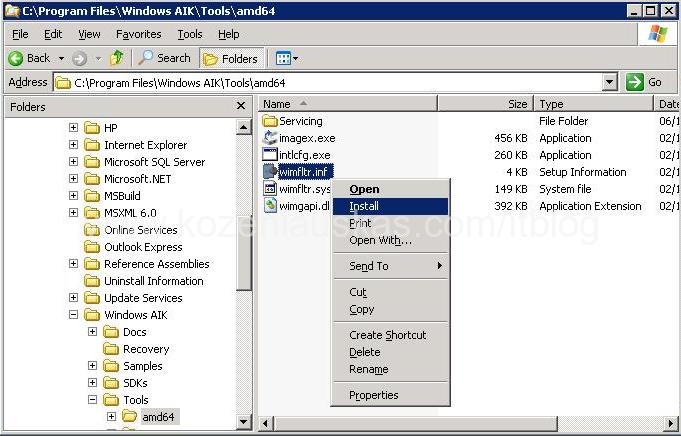681x436 pixels.
Task: Click folder tree scrollbar down arrow
Action: coord(243,421)
